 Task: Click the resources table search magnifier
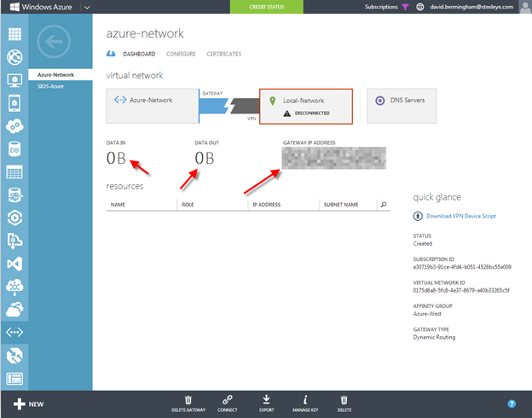pos(384,205)
